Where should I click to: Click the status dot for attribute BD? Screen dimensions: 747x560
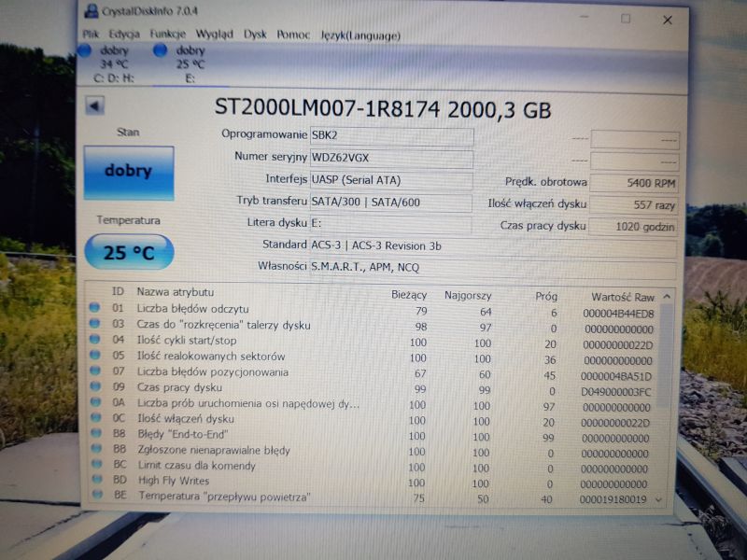tap(97, 479)
